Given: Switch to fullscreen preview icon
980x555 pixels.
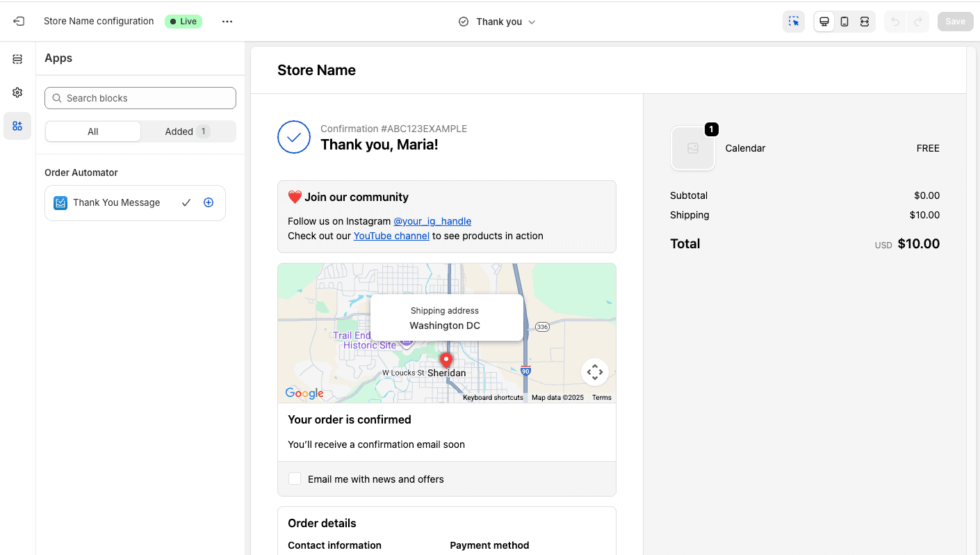Looking at the screenshot, I should coord(865,22).
